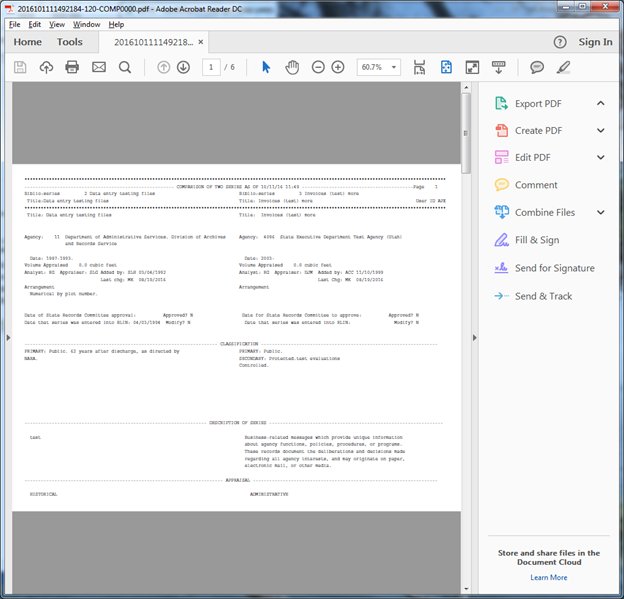This screenshot has width=624, height=599.
Task: Click the Send & Track icon
Action: pyautogui.click(x=501, y=296)
